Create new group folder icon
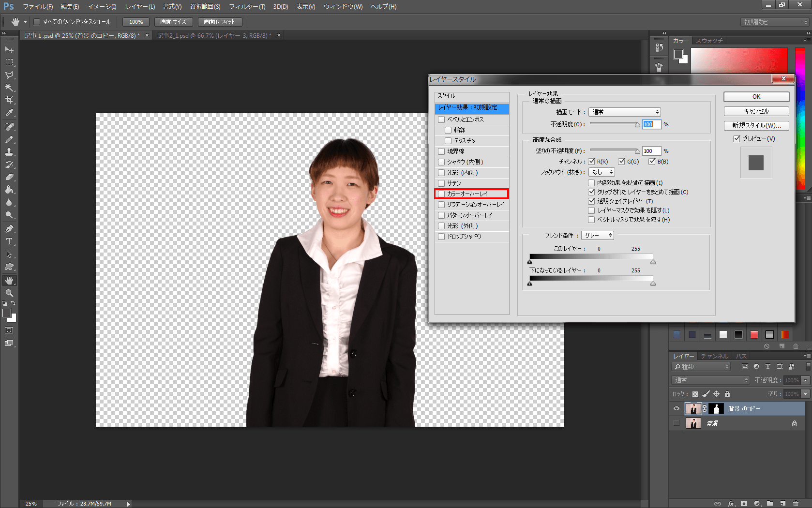The image size is (812, 508). pyautogui.click(x=770, y=504)
